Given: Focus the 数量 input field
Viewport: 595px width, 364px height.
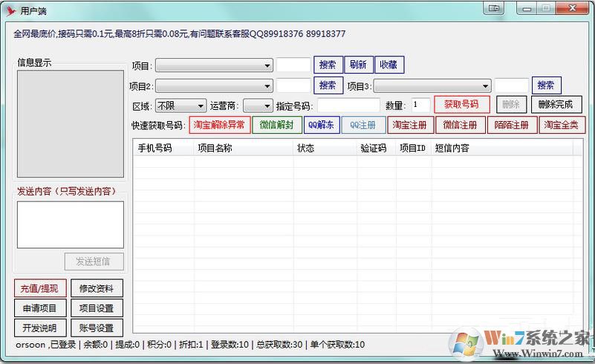Looking at the screenshot, I should point(421,105).
